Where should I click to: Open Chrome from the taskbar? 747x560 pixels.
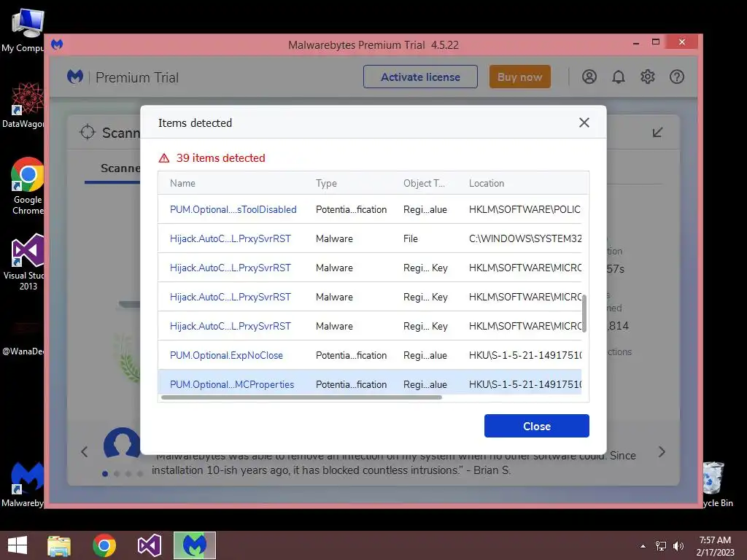(x=104, y=545)
